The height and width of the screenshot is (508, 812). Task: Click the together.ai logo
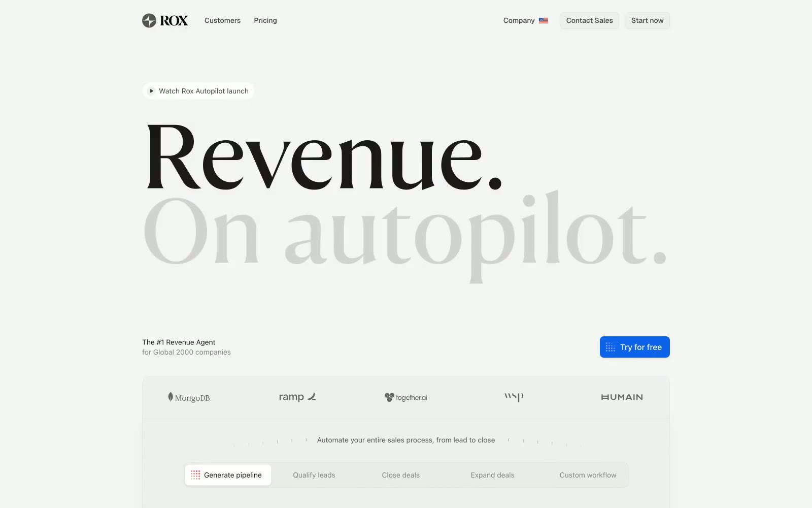click(406, 397)
